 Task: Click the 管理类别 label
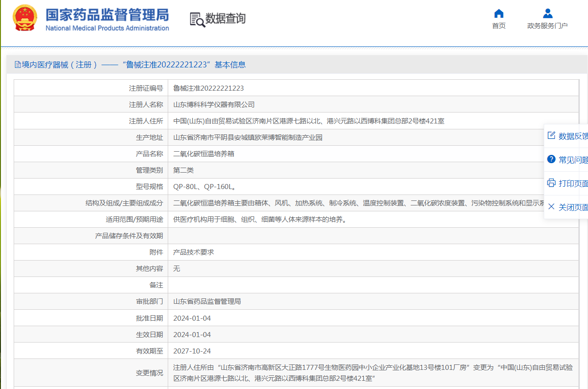tap(150, 170)
